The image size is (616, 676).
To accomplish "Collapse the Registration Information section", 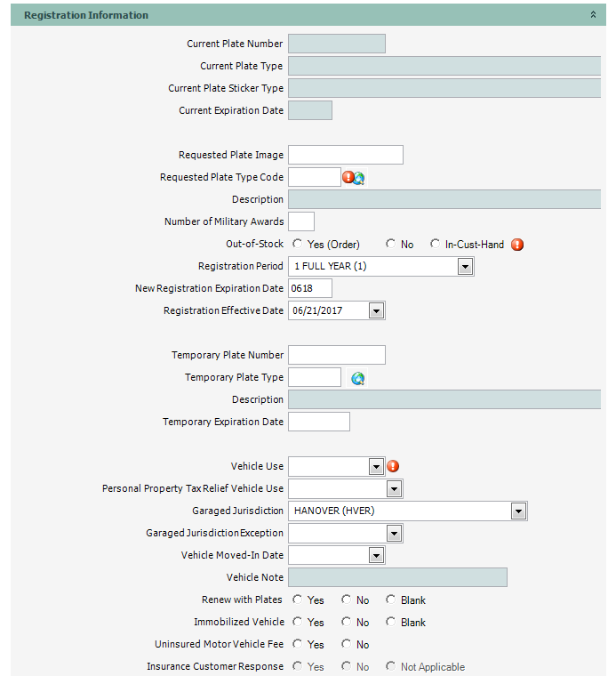I will (x=593, y=14).
